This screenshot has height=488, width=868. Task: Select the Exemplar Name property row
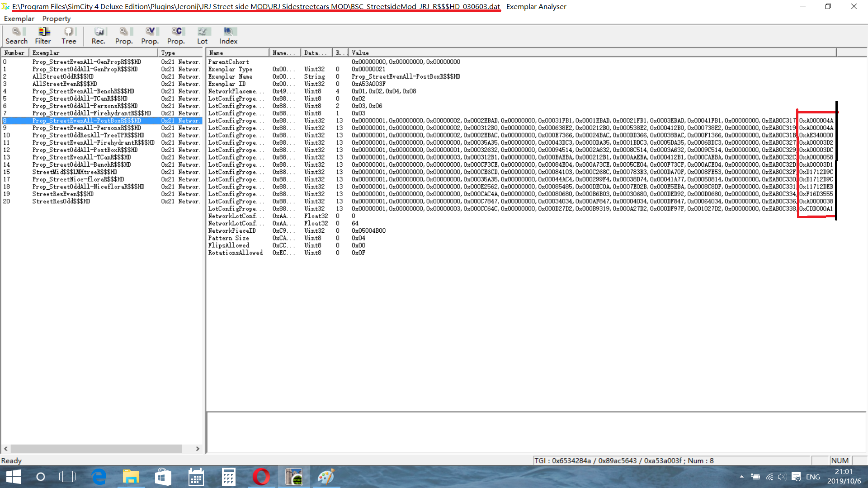521,76
